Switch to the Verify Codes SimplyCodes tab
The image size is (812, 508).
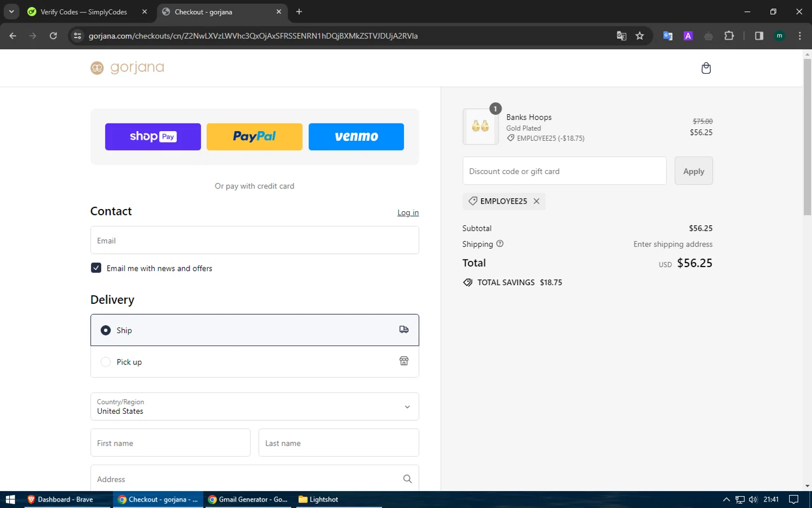(88, 11)
